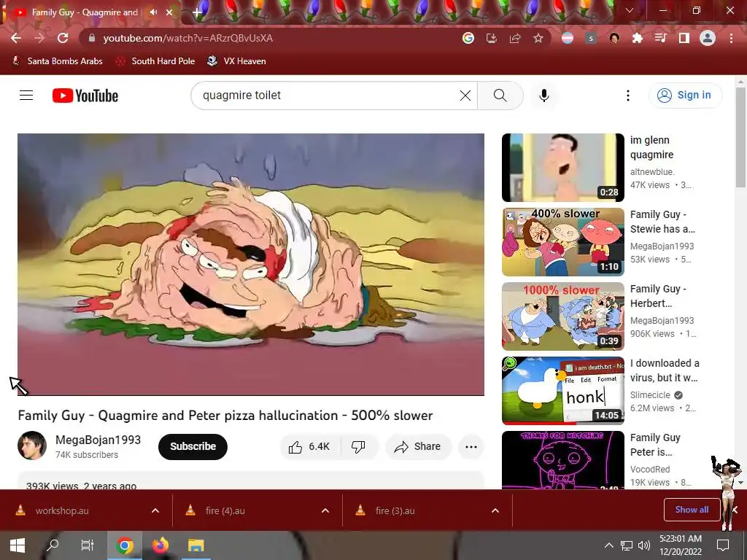
Task: Open the MegaBojan1993 channel name link
Action: (x=98, y=440)
